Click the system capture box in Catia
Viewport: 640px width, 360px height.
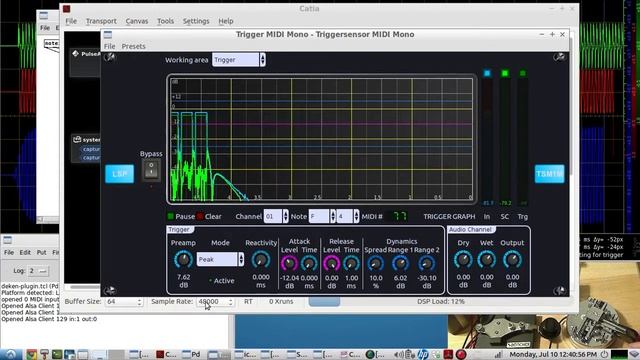point(86,149)
